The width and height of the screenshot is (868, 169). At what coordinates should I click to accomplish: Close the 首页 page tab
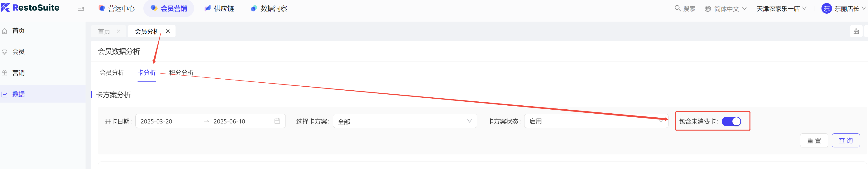[119, 31]
